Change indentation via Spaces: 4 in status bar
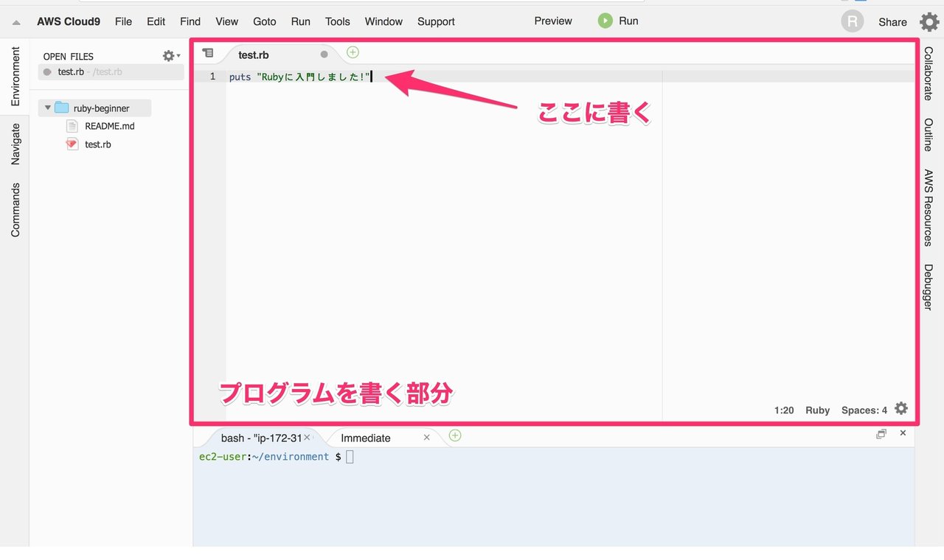Viewport: 944px width, 560px height. click(864, 410)
